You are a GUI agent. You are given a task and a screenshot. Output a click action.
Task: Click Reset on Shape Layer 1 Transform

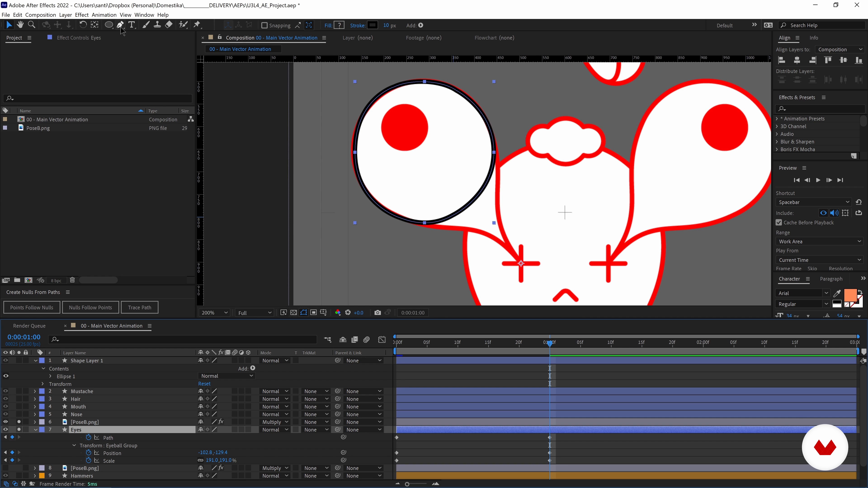pyautogui.click(x=204, y=384)
